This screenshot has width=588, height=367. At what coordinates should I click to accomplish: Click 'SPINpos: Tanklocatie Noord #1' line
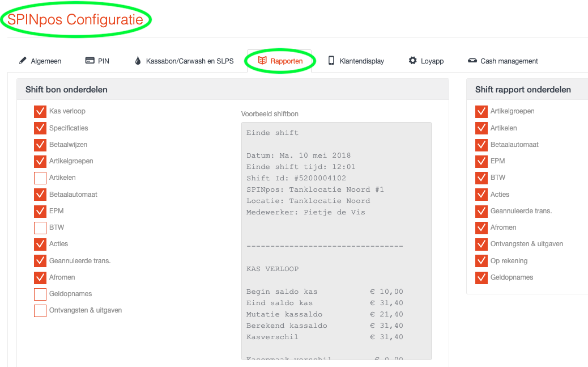tap(315, 189)
